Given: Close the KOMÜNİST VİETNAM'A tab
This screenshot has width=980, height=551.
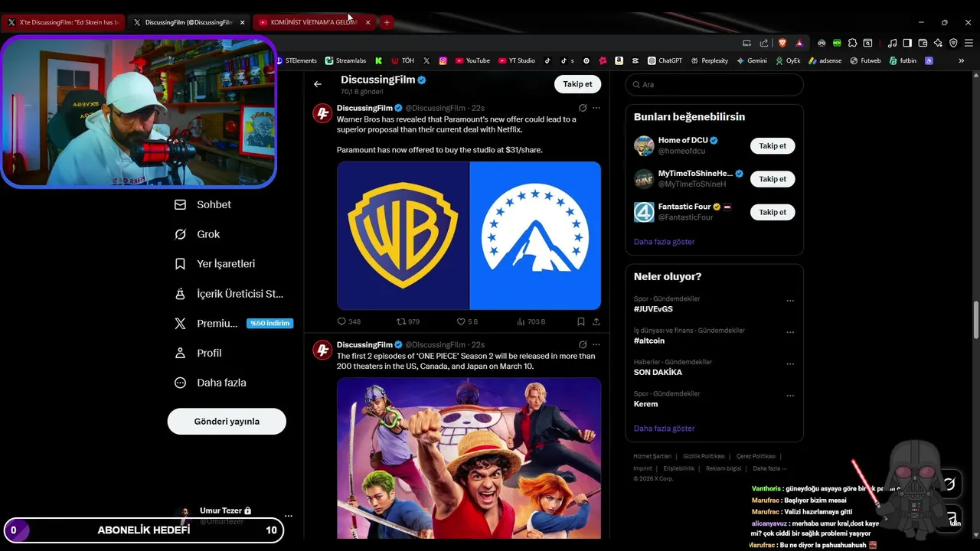Looking at the screenshot, I should pos(367,22).
